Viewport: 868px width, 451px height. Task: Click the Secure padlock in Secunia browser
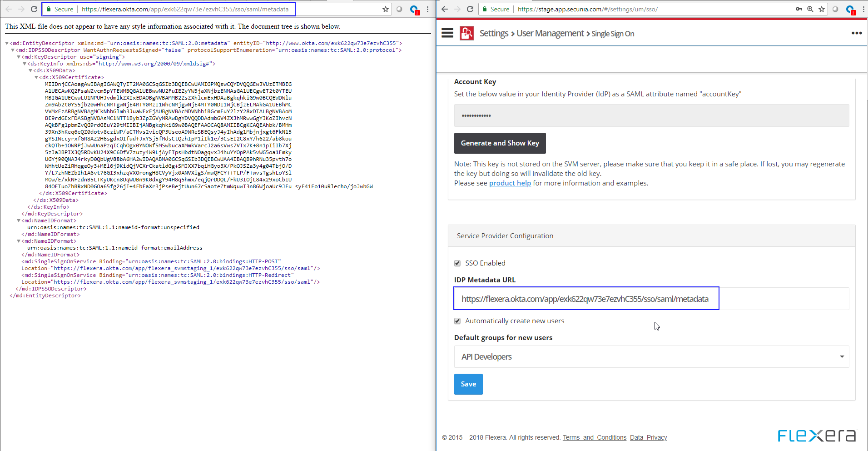pyautogui.click(x=485, y=9)
